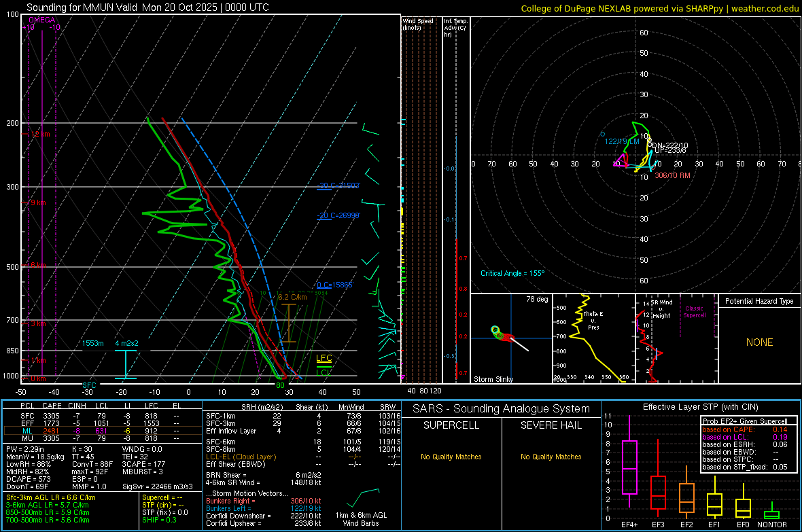
Task: Click the '78 deg' slinky tilt value
Action: point(537,299)
